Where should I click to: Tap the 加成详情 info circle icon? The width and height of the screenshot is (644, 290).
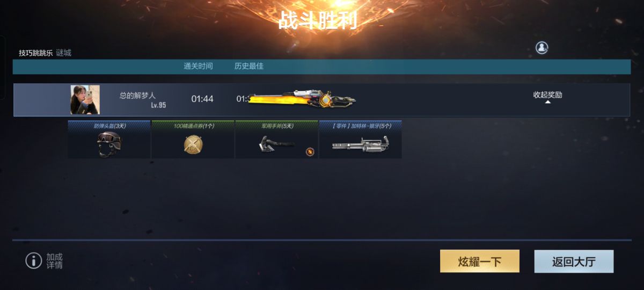[x=33, y=261]
